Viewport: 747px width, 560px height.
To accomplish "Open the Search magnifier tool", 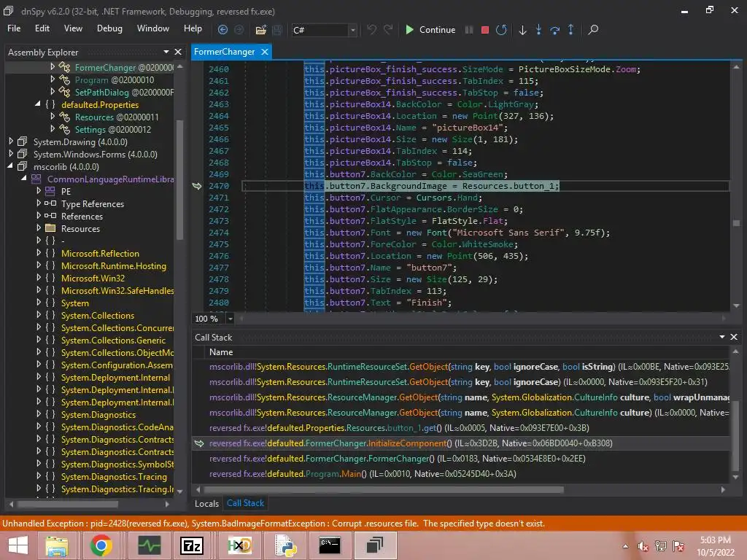I will (x=593, y=30).
